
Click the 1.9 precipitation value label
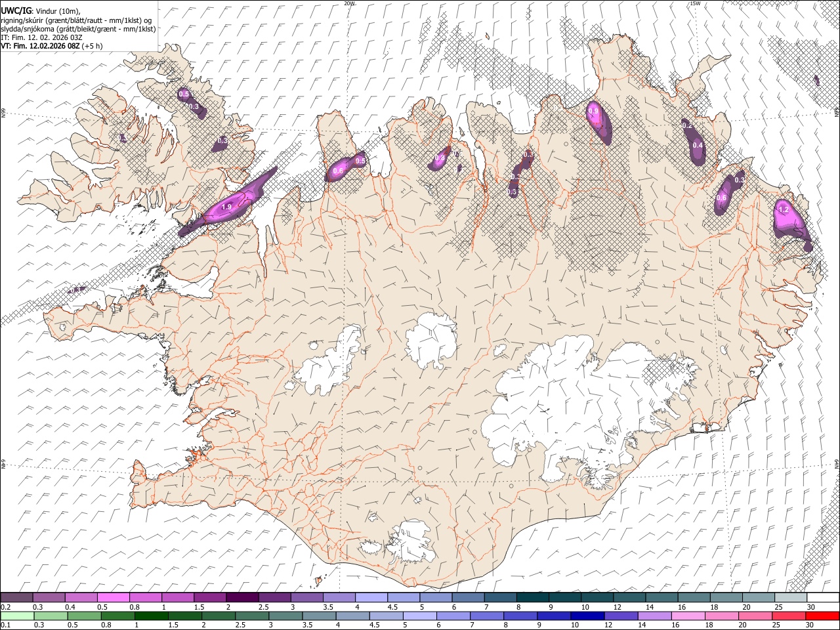(227, 207)
